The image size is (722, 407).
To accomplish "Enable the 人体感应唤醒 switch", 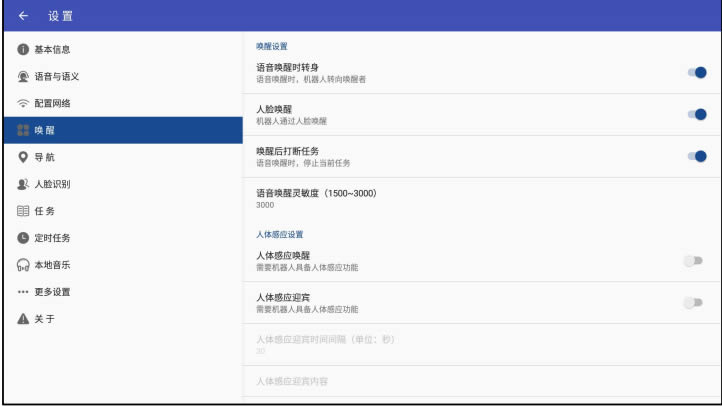I will 692,260.
